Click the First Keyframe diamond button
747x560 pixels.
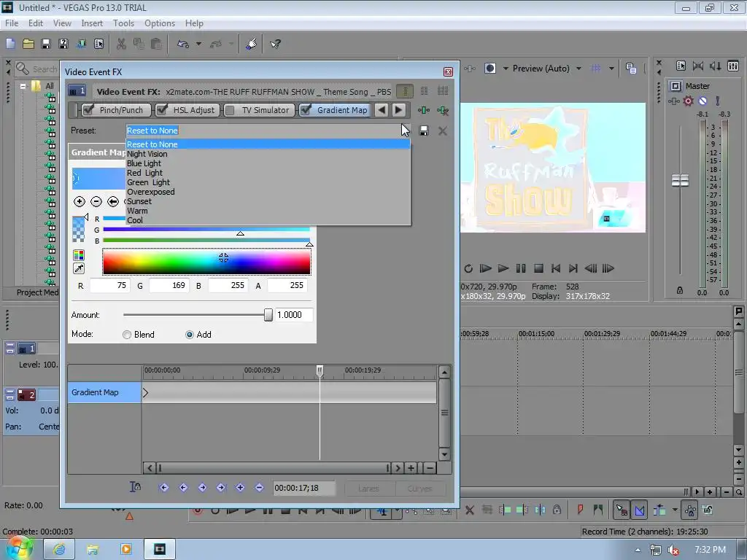click(164, 487)
